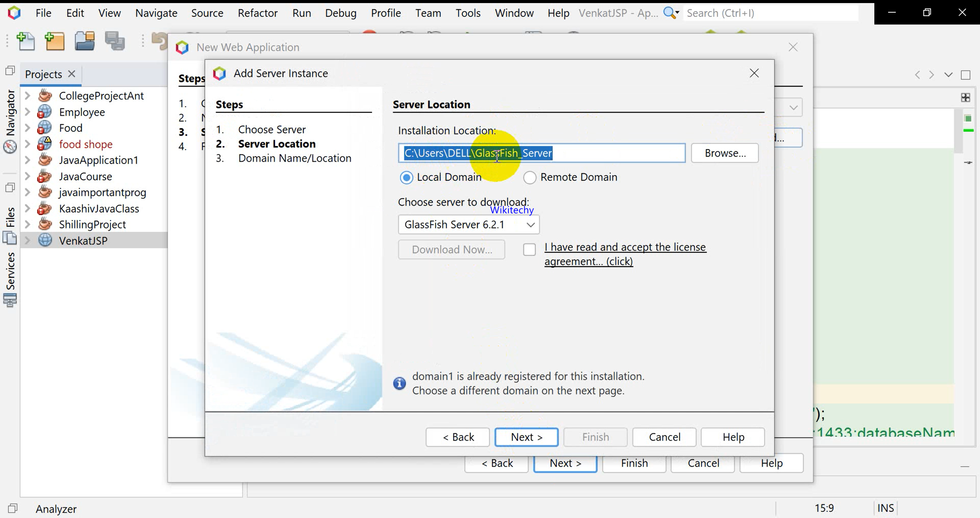Click Next in Add Server Instance dialog

point(526,437)
